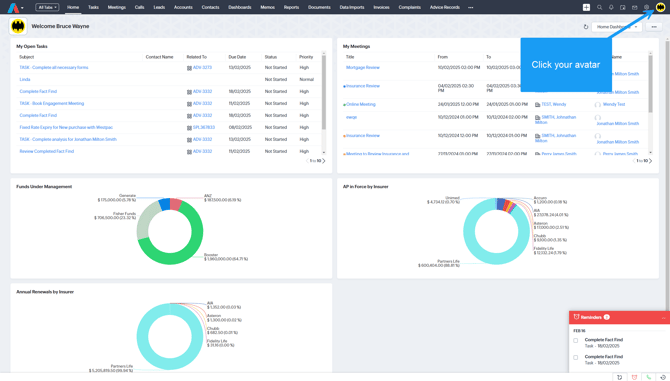The height and width of the screenshot is (381, 670).
Task: Open the green phone icon in bottom bar
Action: coord(649,377)
